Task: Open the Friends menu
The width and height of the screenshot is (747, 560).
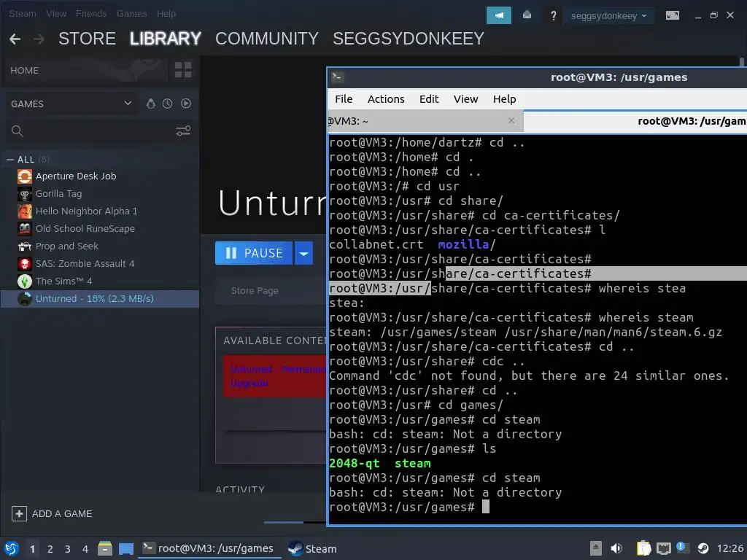Action: (x=91, y=14)
